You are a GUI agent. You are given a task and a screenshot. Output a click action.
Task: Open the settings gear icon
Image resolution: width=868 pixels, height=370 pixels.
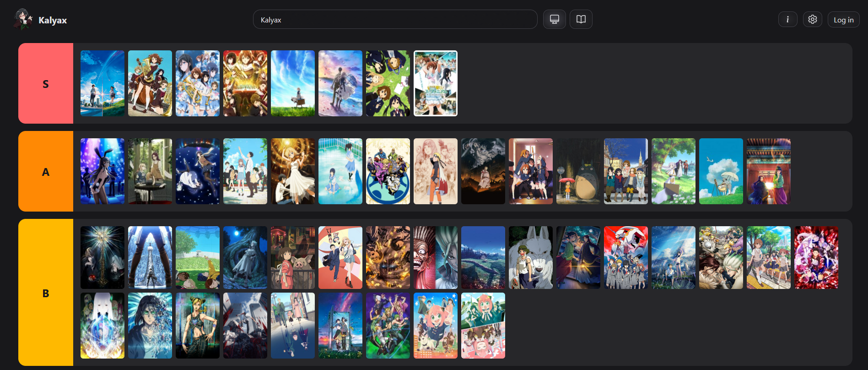pyautogui.click(x=812, y=19)
